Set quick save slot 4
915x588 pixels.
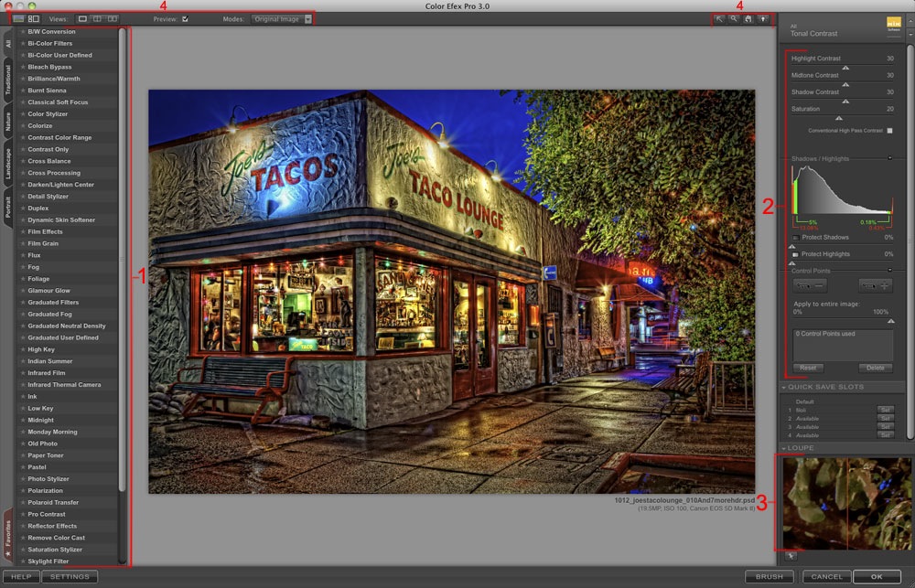pyautogui.click(x=885, y=436)
